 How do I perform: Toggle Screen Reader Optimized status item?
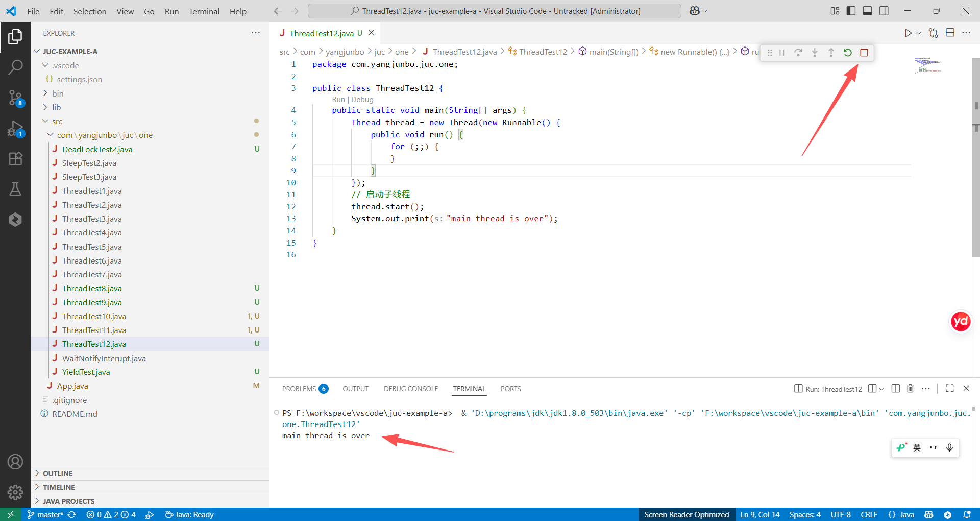coord(687,514)
